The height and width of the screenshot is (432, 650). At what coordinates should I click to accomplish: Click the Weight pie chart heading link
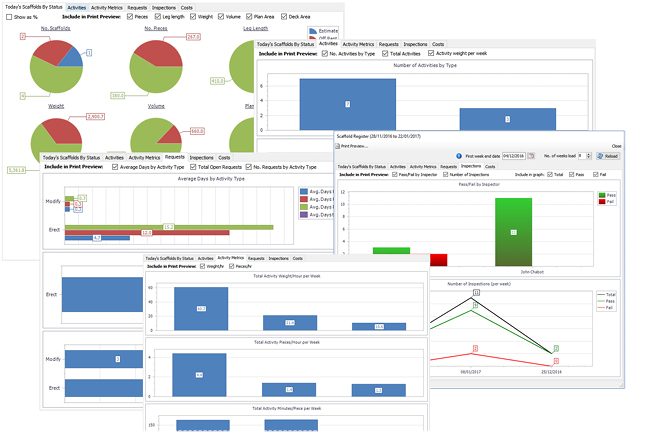click(56, 106)
